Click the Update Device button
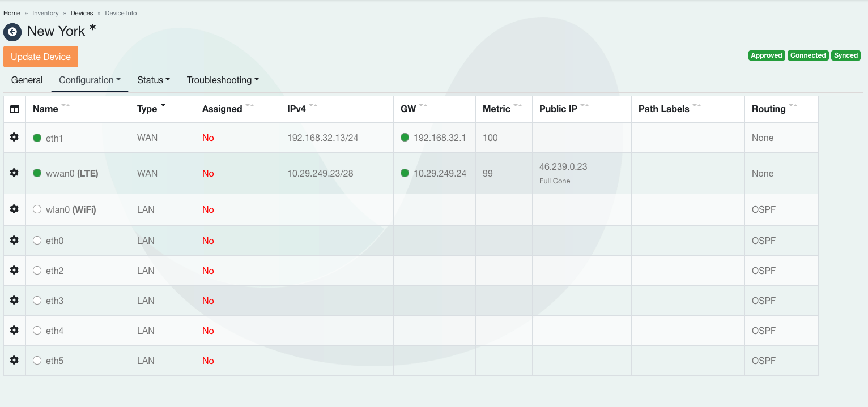This screenshot has width=868, height=407. point(41,57)
